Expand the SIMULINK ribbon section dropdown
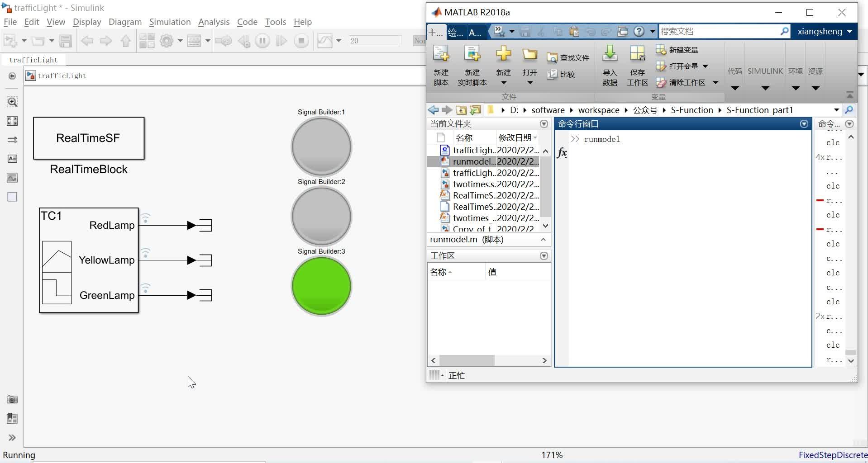 [765, 88]
